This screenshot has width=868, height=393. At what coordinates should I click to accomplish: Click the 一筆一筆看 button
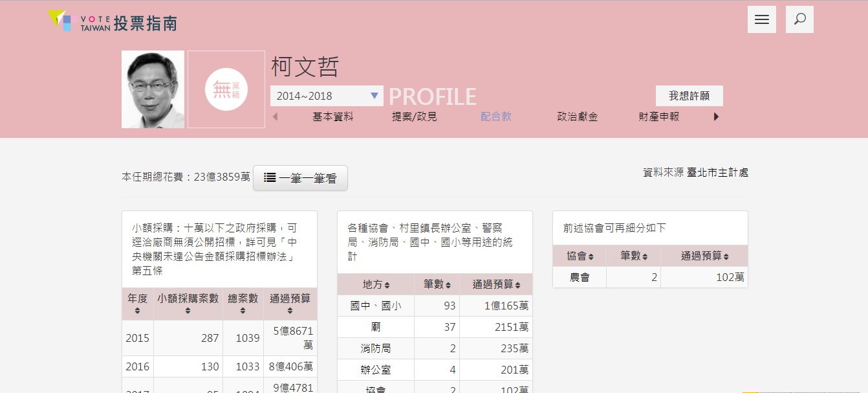pos(300,178)
